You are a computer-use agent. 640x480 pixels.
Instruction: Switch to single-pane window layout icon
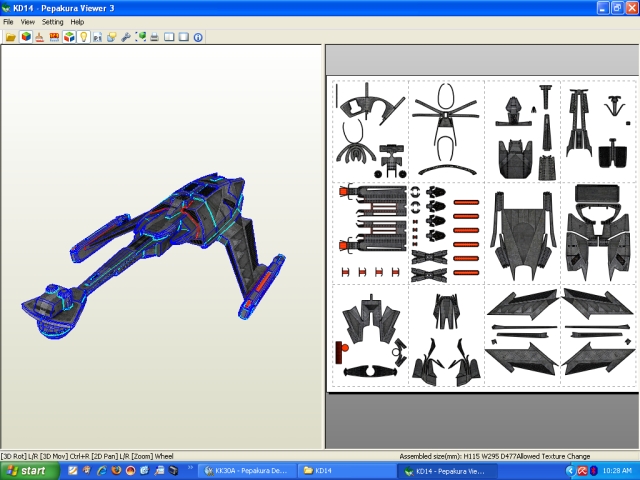click(x=184, y=37)
